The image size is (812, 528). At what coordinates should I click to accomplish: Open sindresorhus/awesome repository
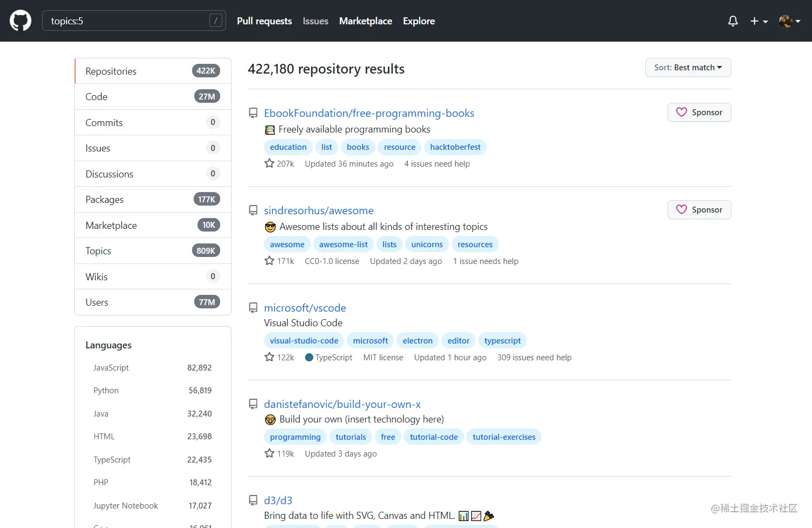click(x=319, y=210)
